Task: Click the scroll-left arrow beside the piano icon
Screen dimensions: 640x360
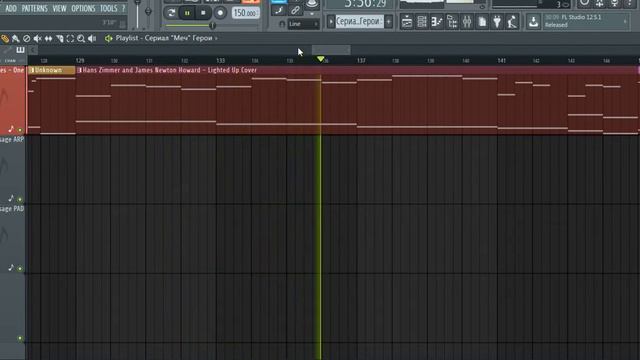Action: 33,50
